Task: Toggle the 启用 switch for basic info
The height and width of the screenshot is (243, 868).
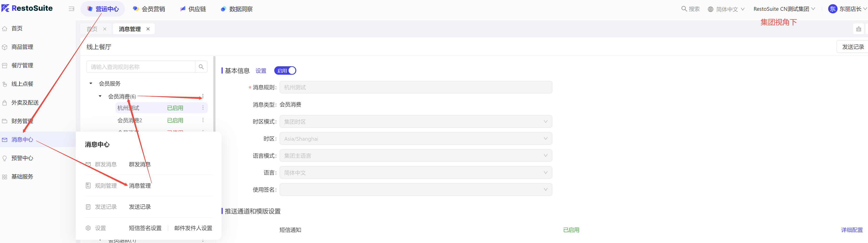Action: point(285,71)
